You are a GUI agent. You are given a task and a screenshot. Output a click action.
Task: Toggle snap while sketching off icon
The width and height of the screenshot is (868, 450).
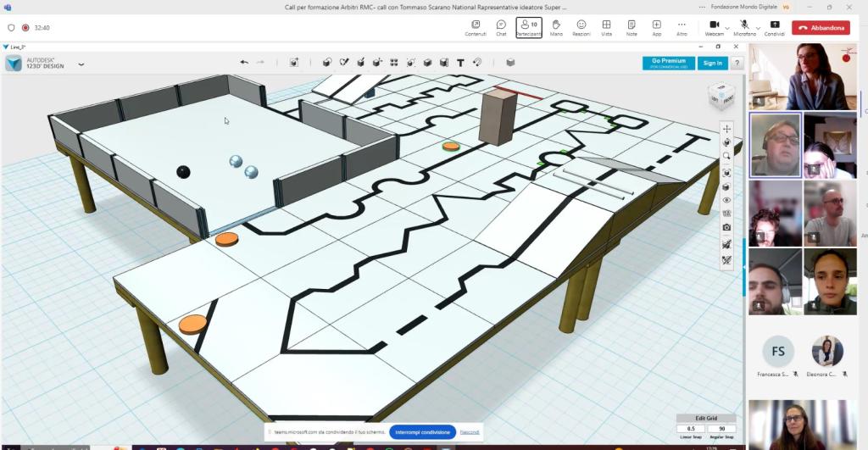tap(726, 244)
